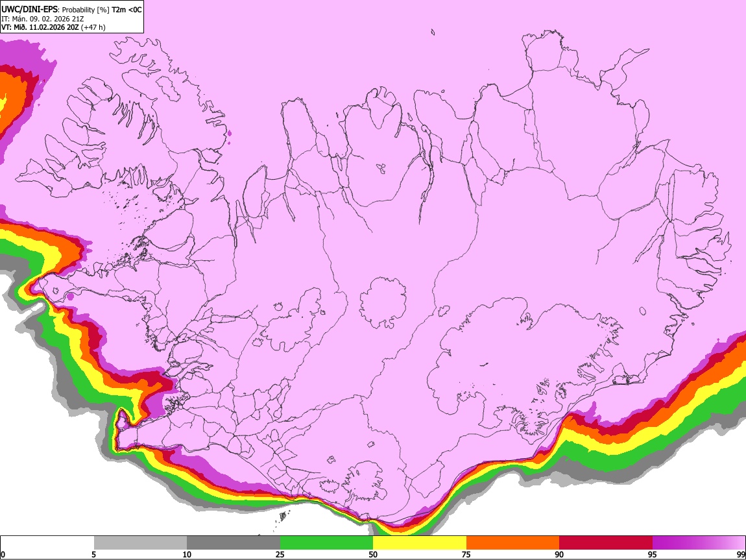This screenshot has width=746, height=560.
Task: Click the dark gray 10–25% legend segment
Action: pyautogui.click(x=234, y=543)
